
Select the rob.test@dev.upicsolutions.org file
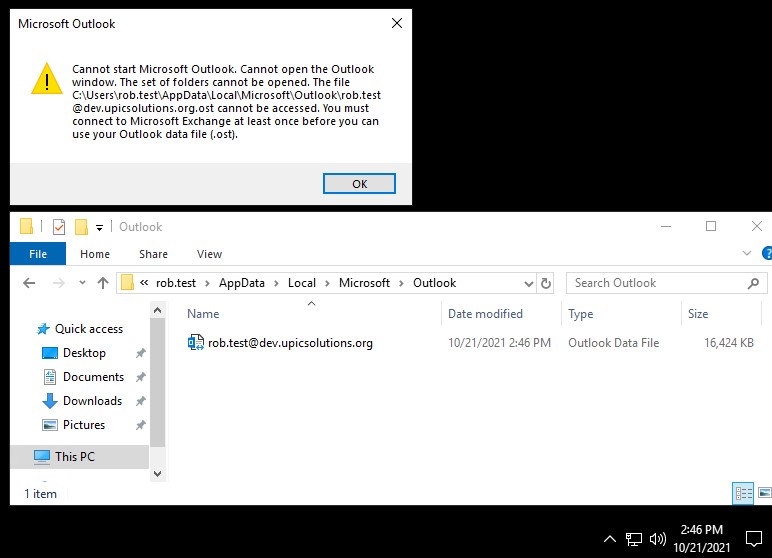tap(290, 343)
